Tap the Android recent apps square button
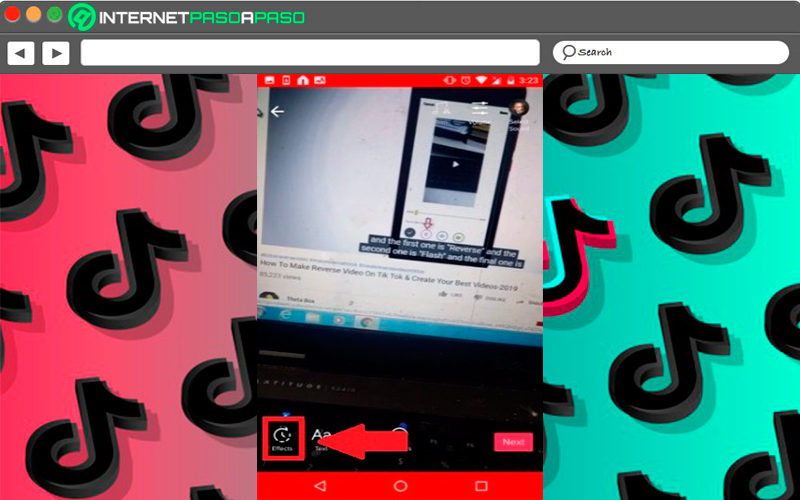The image size is (800, 500). tap(481, 485)
